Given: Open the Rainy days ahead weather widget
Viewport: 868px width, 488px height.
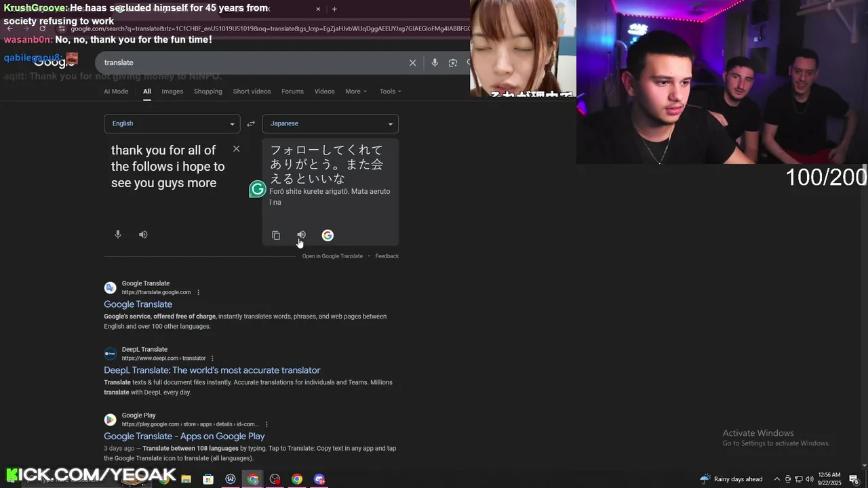Looking at the screenshot, I should coord(731,479).
